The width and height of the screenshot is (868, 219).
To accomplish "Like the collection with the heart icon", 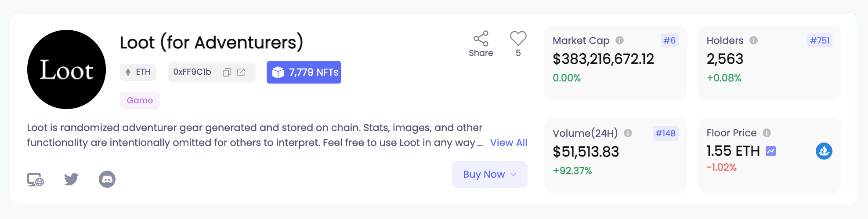I will pos(518,38).
